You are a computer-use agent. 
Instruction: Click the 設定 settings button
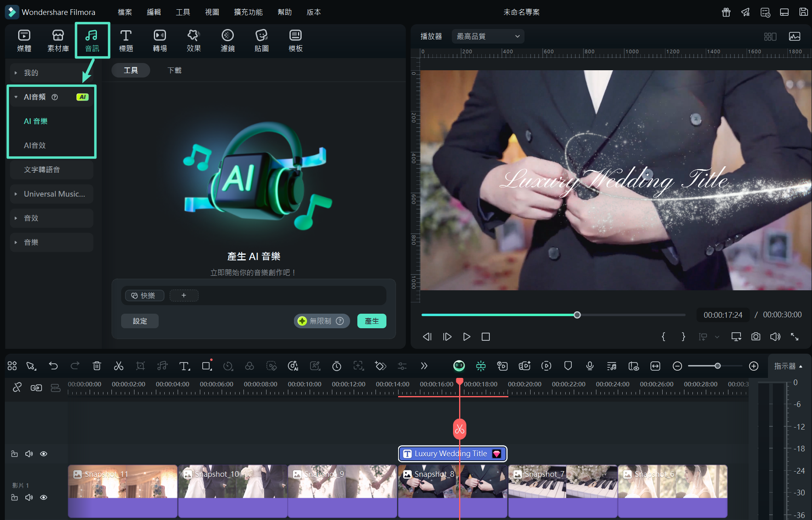140,321
